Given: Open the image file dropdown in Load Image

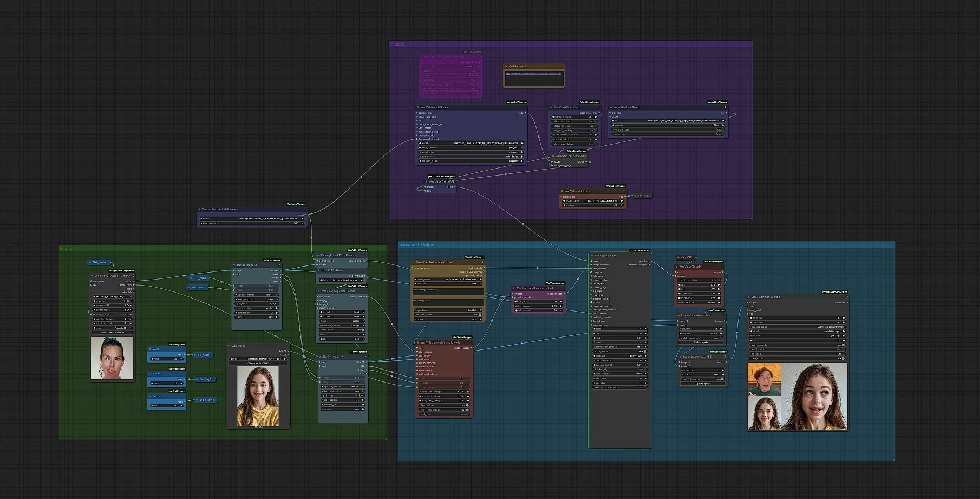Looking at the screenshot, I should (258, 359).
